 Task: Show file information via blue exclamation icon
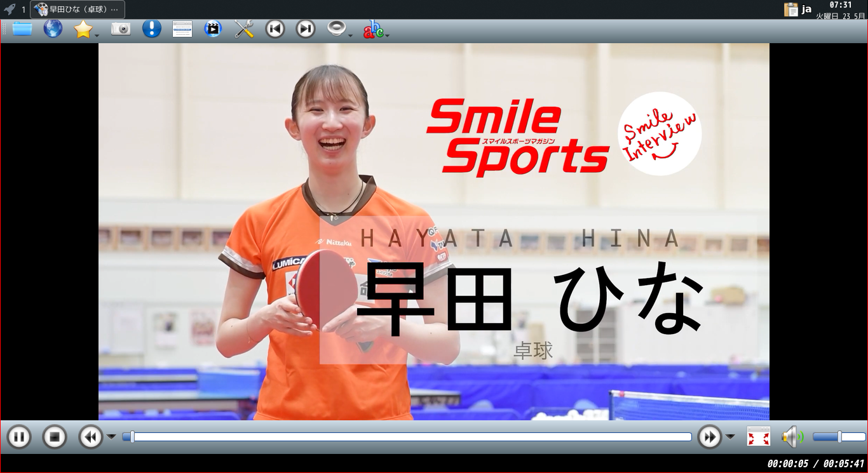[x=151, y=29]
